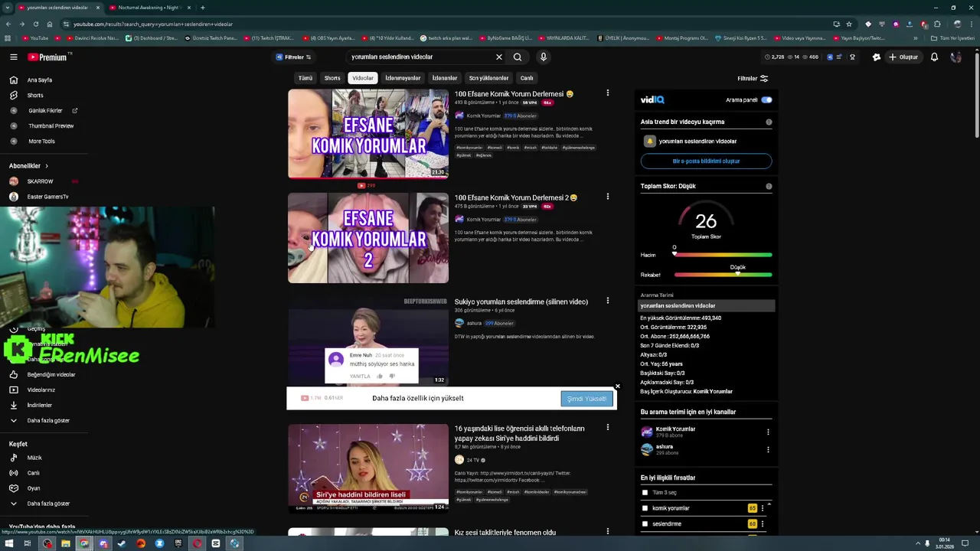
Task: Expand the first 'Daha fazla göster' in sidebar
Action: (x=48, y=420)
